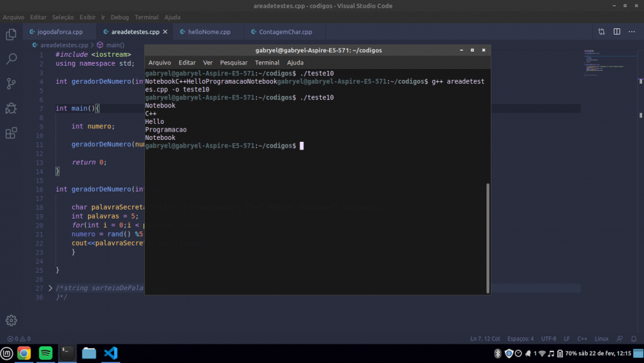Open the Search view in the activity bar
644x363 pixels.
pos(11,59)
